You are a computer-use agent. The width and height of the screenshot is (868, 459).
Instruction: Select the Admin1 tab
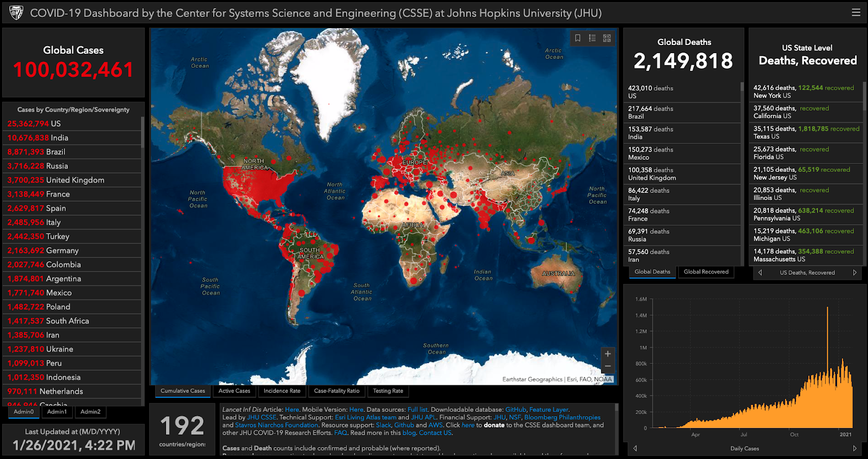[57, 412]
